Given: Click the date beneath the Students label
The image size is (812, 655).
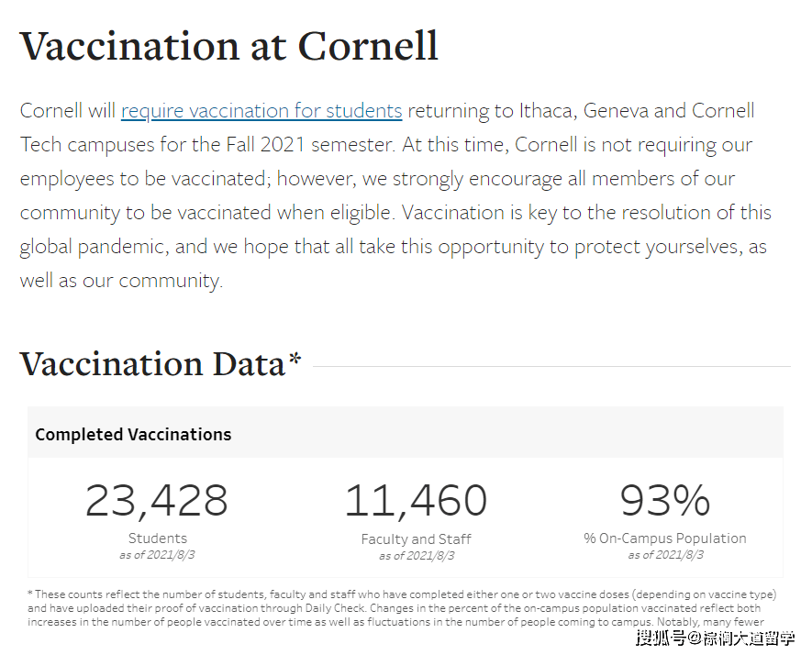Looking at the screenshot, I should (158, 555).
